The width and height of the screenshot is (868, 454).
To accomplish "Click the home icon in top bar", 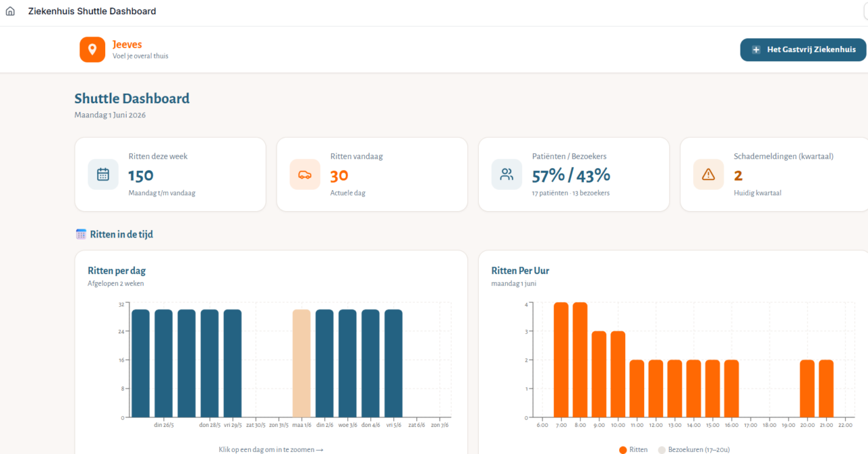I will (10, 12).
